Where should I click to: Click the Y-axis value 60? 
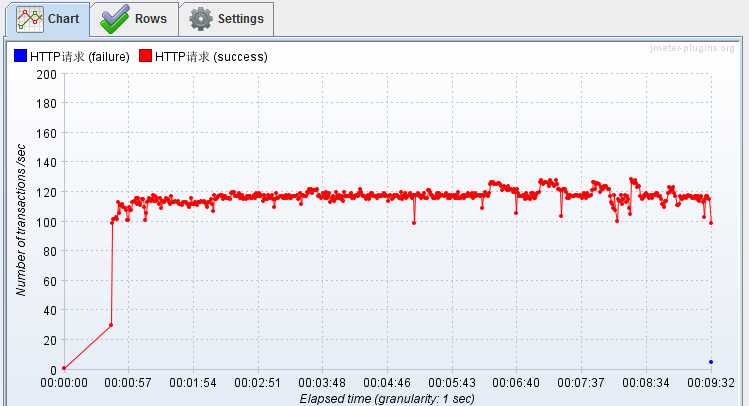(50, 281)
